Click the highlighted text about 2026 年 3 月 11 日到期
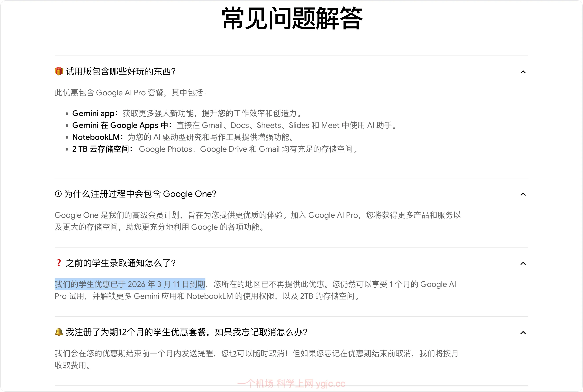 (130, 284)
